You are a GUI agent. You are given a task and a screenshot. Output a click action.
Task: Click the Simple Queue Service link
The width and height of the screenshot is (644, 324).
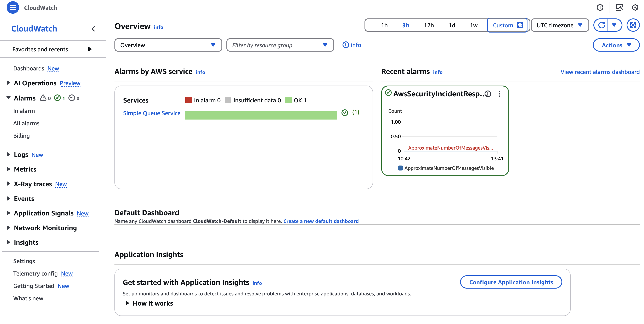tap(152, 113)
